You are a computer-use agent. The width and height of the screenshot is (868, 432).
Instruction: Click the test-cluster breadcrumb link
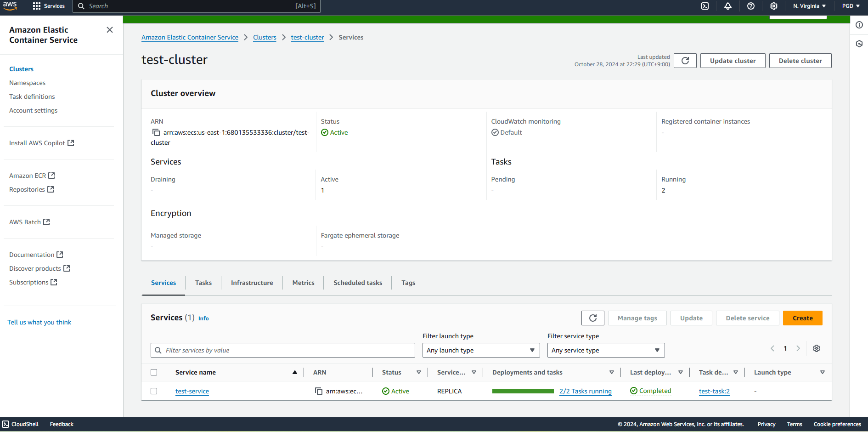[307, 37]
